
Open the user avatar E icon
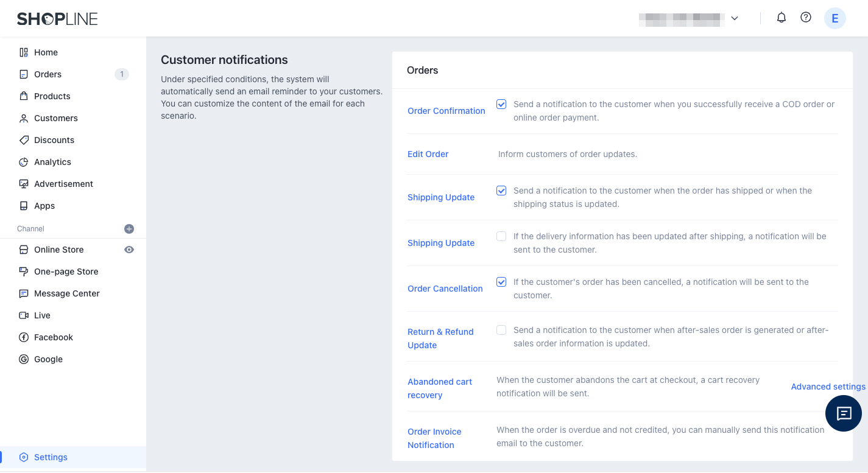tap(834, 18)
